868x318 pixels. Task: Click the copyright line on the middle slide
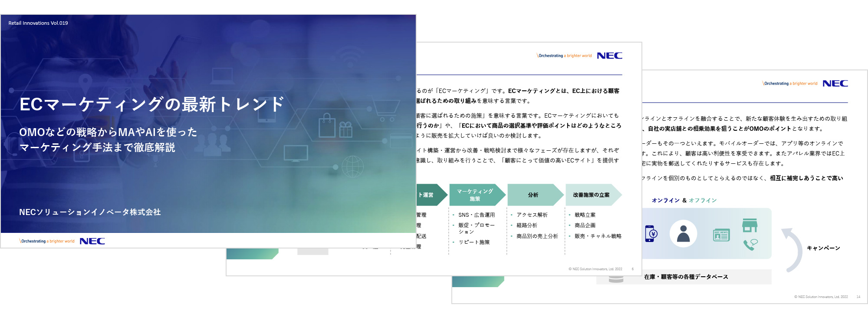point(595,269)
